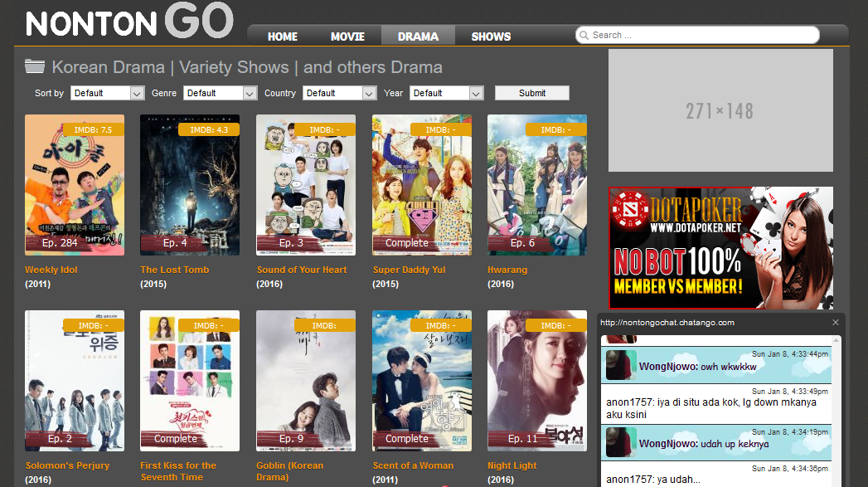868x487 pixels.
Task: Open the Night Light poster thumbnail
Action: pos(537,381)
